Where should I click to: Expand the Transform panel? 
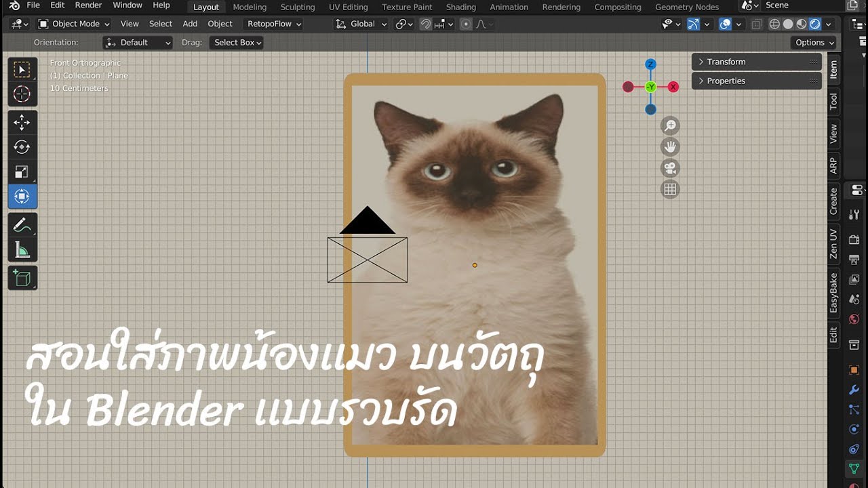[x=757, y=62]
